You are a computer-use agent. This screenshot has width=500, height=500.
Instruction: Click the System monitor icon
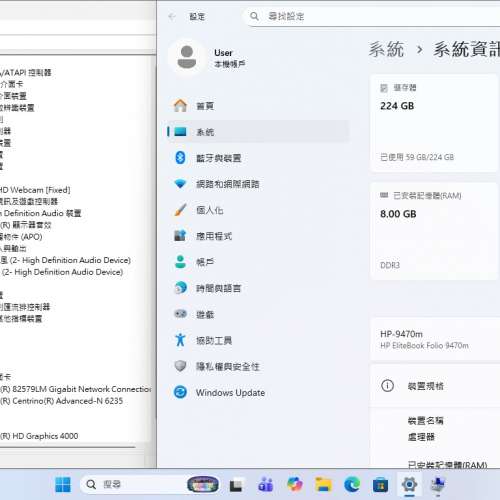(180, 132)
